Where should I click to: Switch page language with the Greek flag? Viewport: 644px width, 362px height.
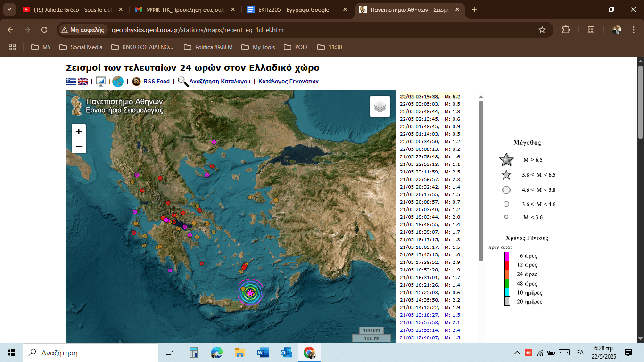point(71,82)
